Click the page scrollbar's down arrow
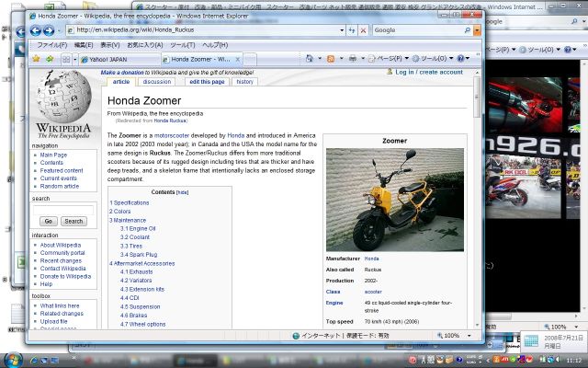 (x=477, y=325)
